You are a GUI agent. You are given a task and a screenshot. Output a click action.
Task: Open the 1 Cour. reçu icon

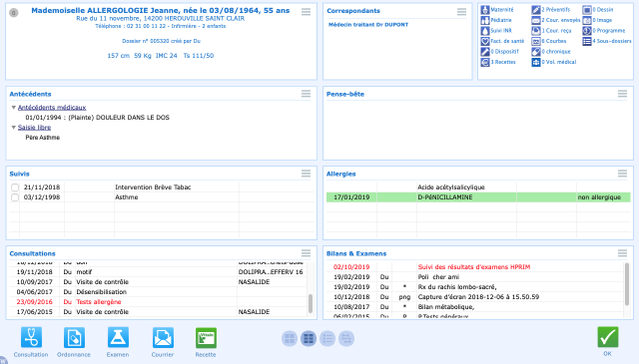(x=536, y=31)
